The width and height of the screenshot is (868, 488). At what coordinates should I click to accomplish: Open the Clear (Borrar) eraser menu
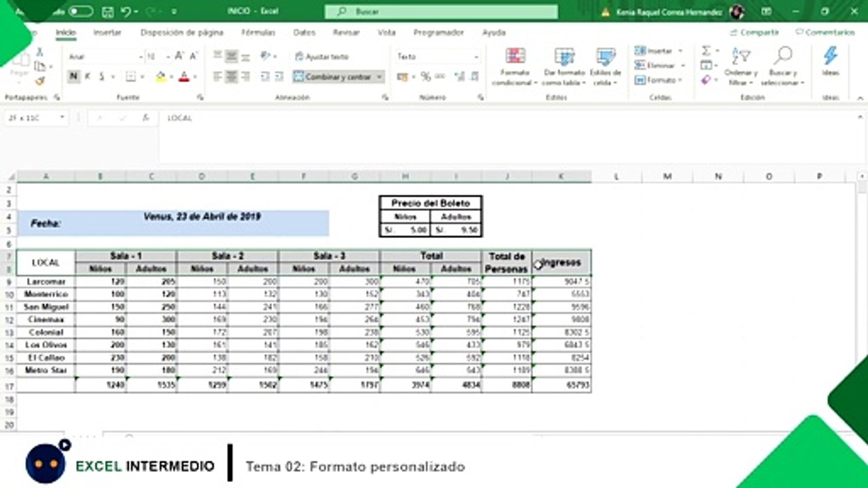(x=706, y=80)
